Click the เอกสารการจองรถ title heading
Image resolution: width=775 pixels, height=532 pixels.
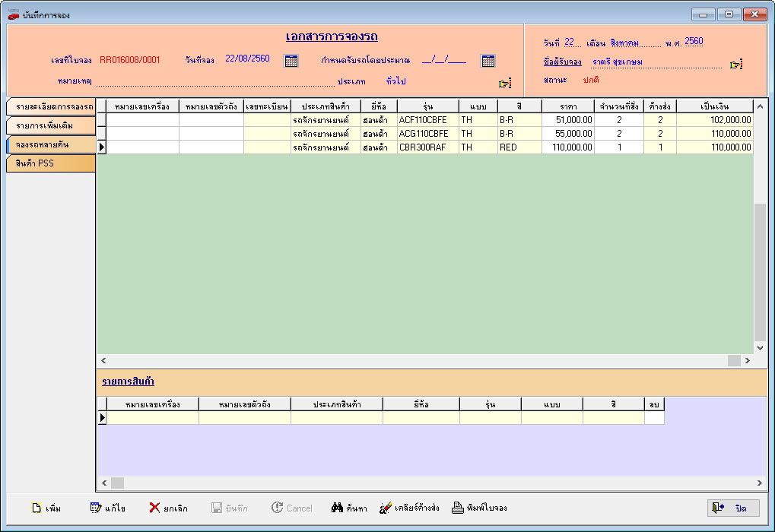(x=332, y=36)
